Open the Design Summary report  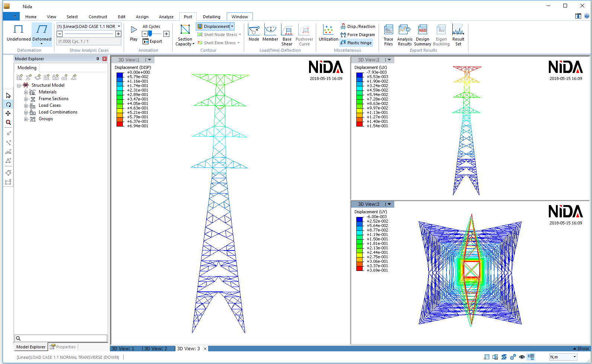click(x=423, y=35)
